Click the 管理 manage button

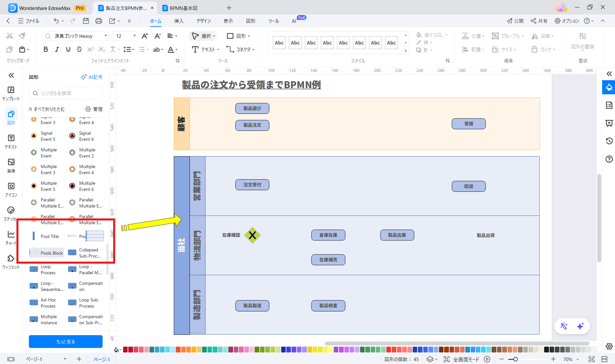pos(94,109)
